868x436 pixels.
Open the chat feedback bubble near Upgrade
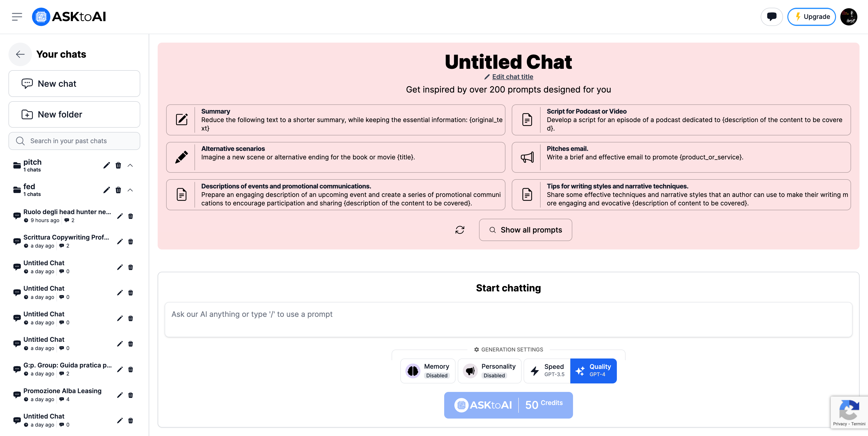pos(772,16)
